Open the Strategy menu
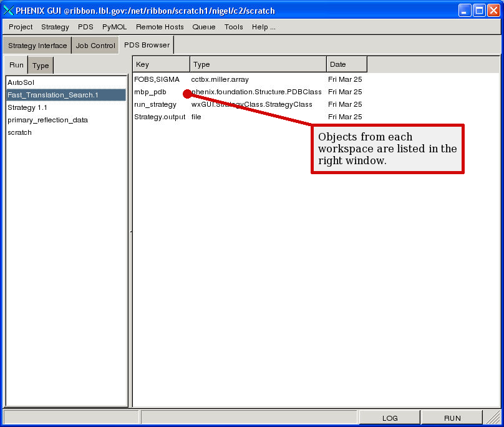This screenshot has width=504, height=427. 55,27
